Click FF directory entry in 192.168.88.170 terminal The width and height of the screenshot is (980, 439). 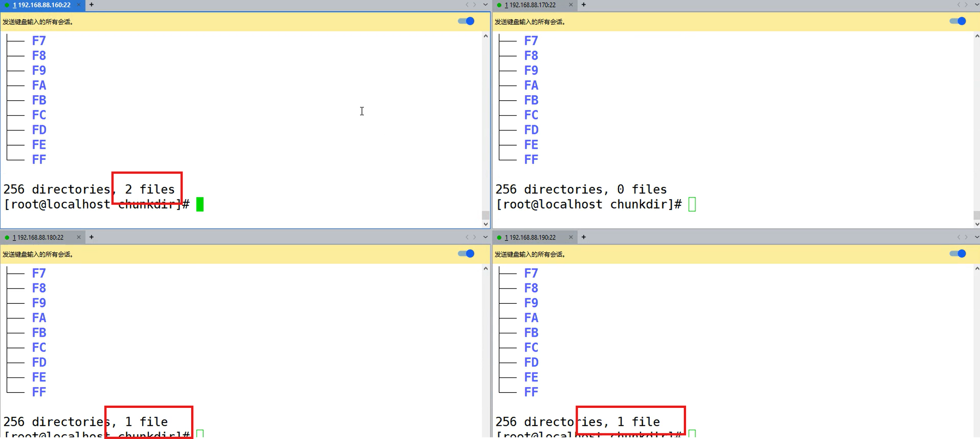pos(531,159)
